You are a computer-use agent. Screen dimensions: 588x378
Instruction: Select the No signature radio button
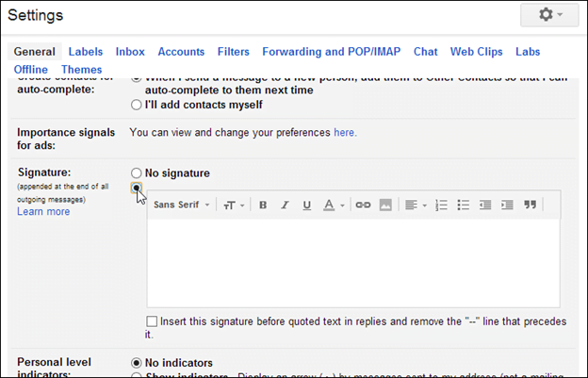tap(136, 173)
